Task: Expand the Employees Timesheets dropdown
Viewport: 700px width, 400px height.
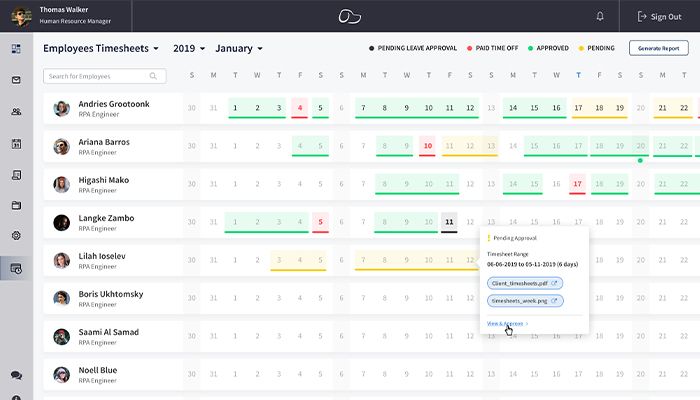Action: coord(101,48)
